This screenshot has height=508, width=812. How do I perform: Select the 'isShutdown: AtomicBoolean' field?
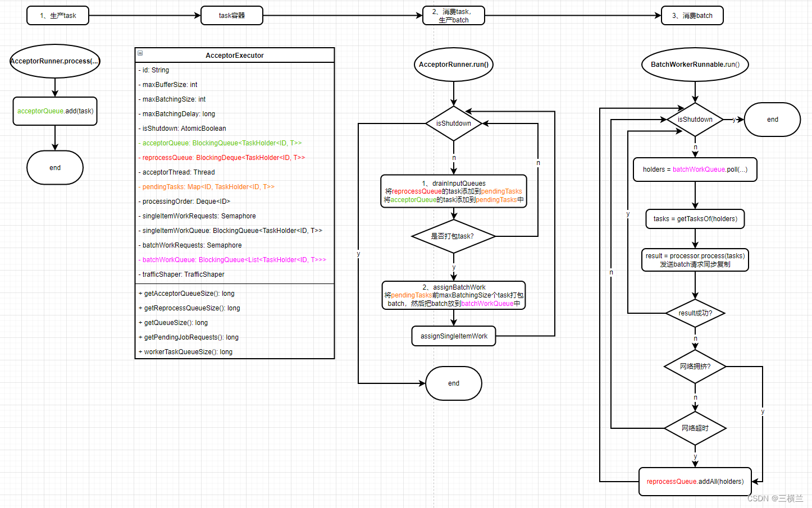coord(235,129)
